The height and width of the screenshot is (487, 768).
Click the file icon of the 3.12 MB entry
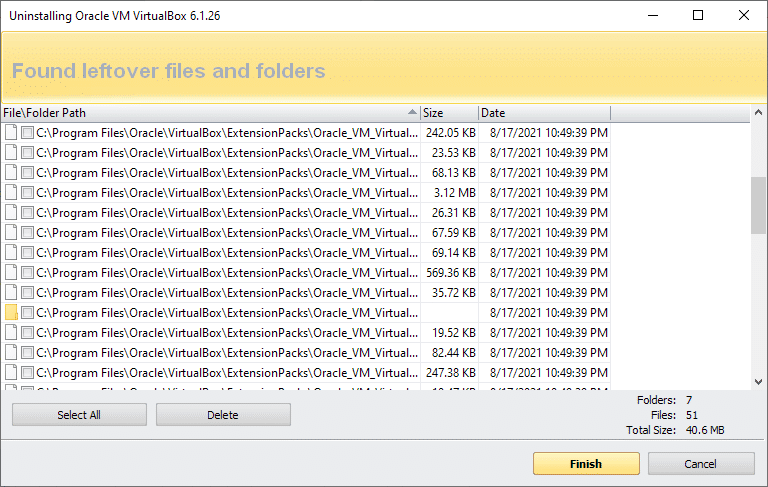point(11,193)
